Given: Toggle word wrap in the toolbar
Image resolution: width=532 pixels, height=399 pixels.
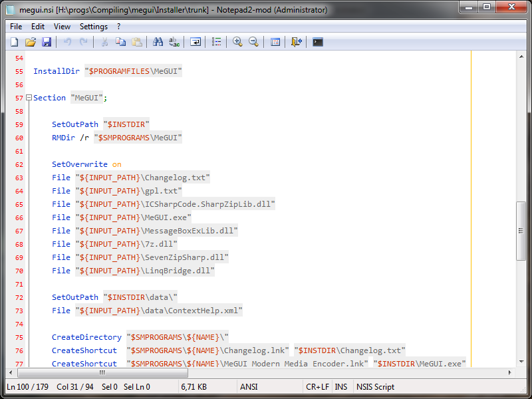Looking at the screenshot, I should [196, 42].
